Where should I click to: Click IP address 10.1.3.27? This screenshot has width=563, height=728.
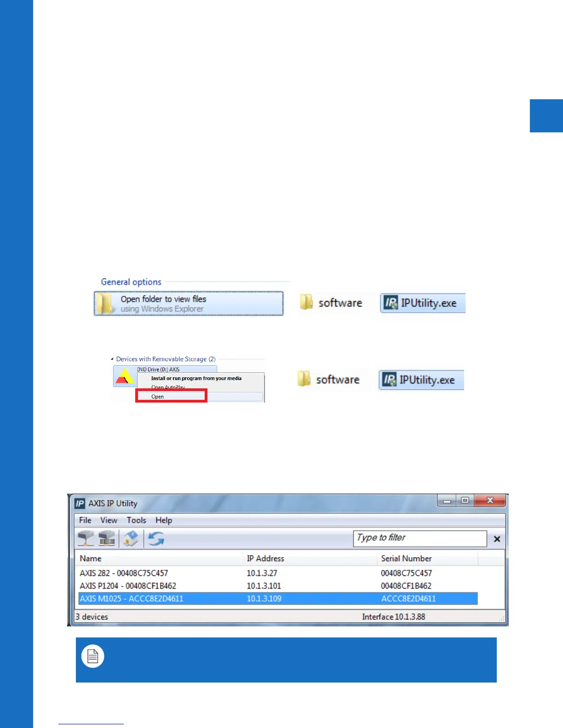coord(262,573)
